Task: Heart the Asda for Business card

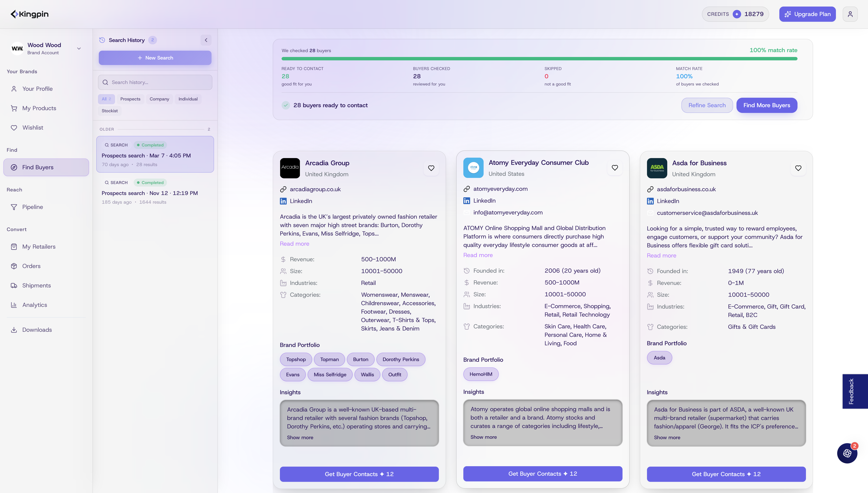Action: click(798, 168)
